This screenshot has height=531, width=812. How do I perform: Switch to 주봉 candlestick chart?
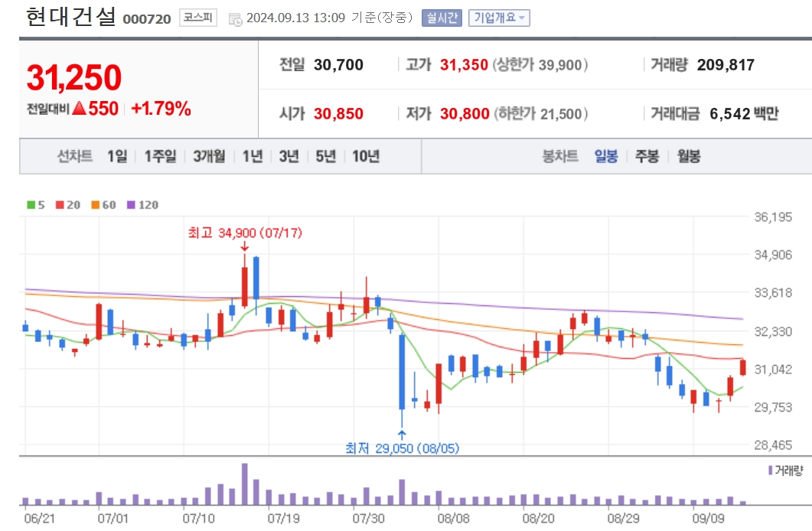coord(647,156)
